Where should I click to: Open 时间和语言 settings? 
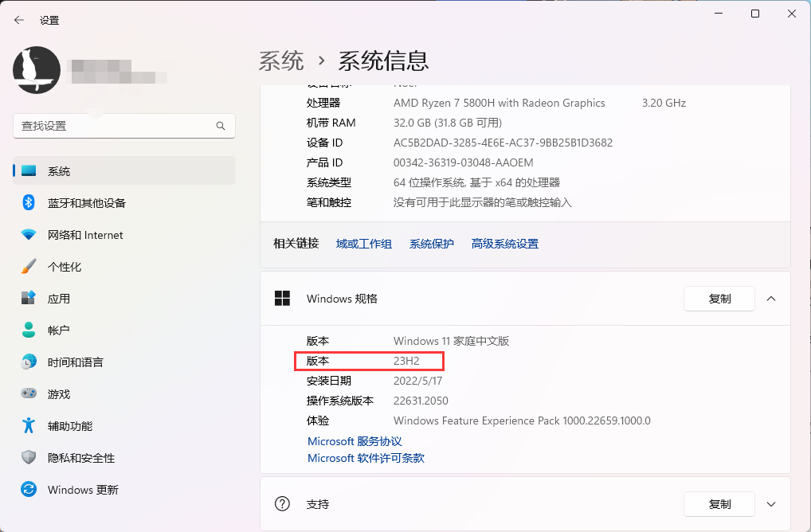(x=75, y=362)
